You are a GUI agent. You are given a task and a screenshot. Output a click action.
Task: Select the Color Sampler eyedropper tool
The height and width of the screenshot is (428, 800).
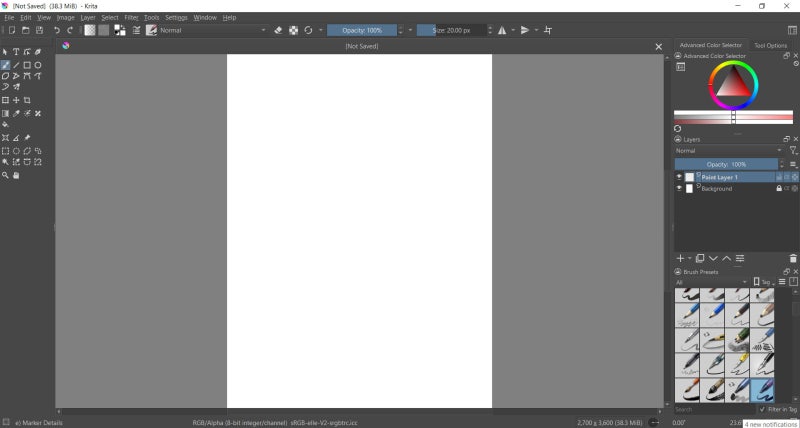16,114
